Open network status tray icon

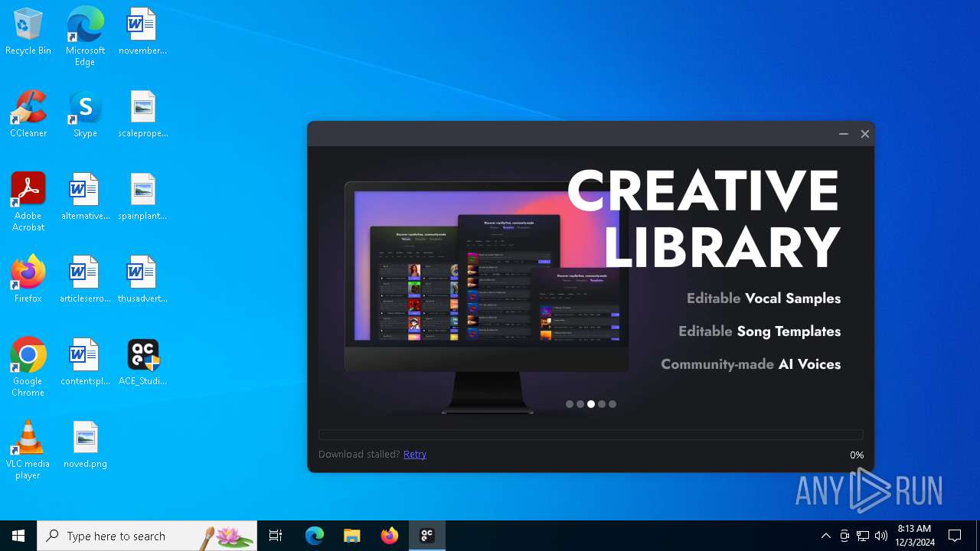(x=863, y=536)
